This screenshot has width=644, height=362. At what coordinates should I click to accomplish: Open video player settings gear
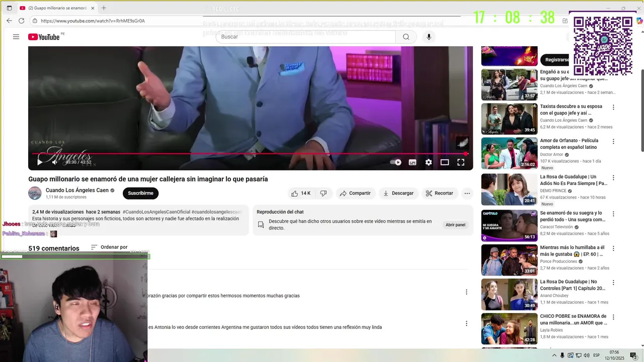click(429, 162)
